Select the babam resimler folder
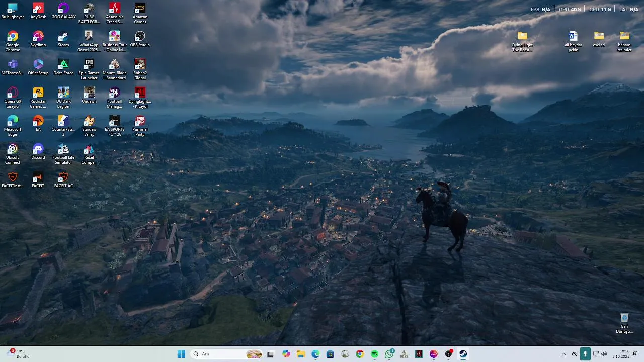Image resolution: width=644 pixels, height=362 pixels. point(624,41)
